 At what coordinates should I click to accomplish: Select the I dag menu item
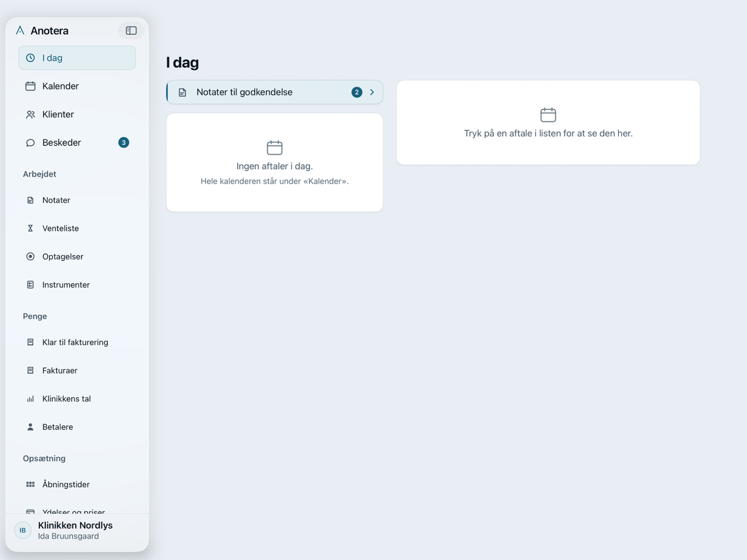tap(77, 58)
